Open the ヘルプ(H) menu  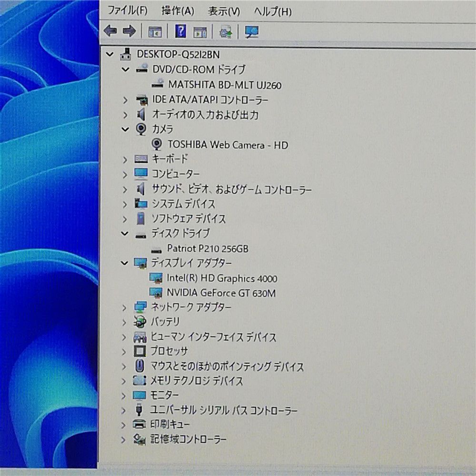point(273,11)
